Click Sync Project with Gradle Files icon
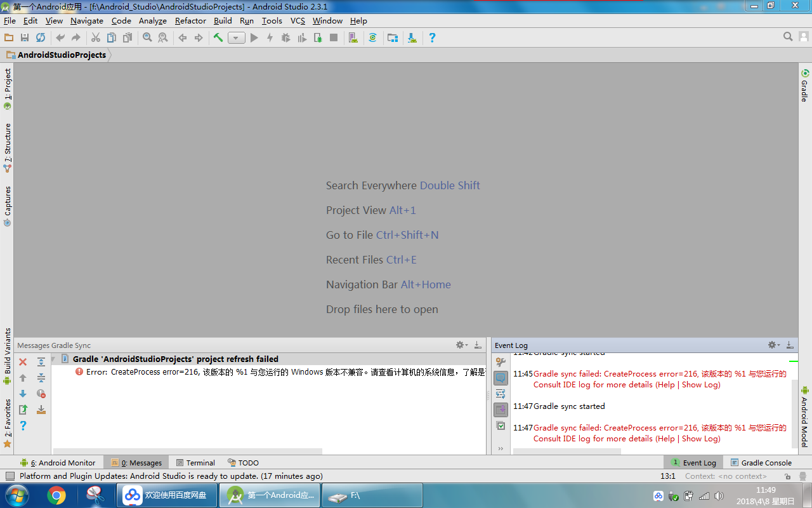The image size is (812, 508). [x=372, y=38]
